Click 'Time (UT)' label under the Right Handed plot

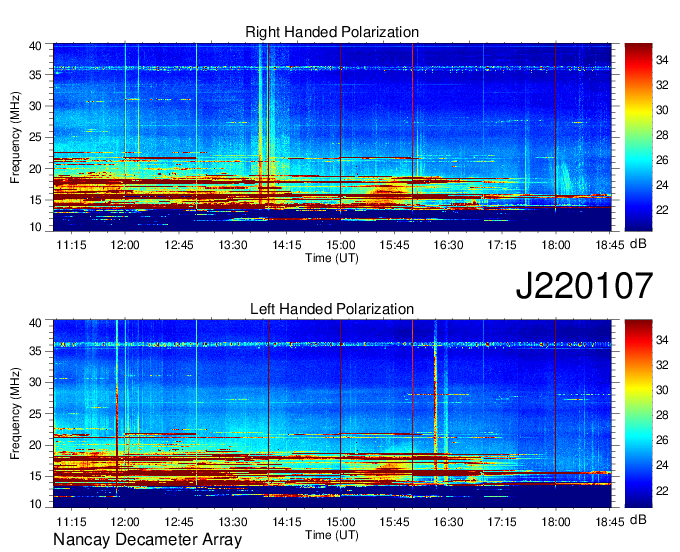click(x=332, y=258)
